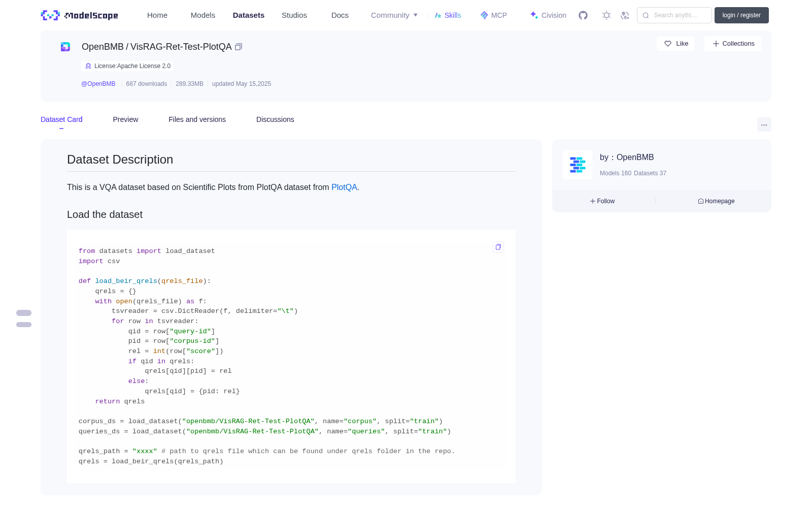Click 'from datasets import load_dataset' code line
The width and height of the screenshot is (812, 508).
click(147, 251)
